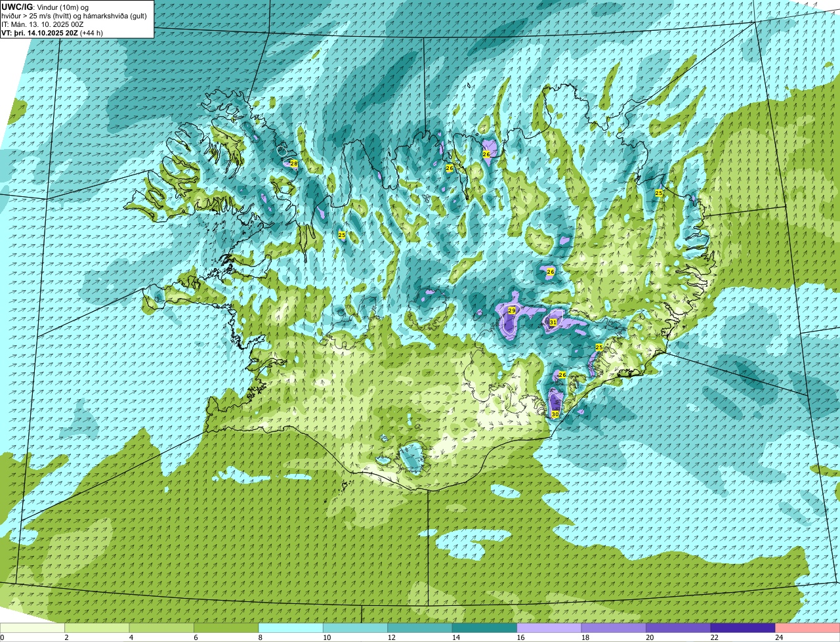Click the legend scale tick label "16"

(x=520, y=637)
